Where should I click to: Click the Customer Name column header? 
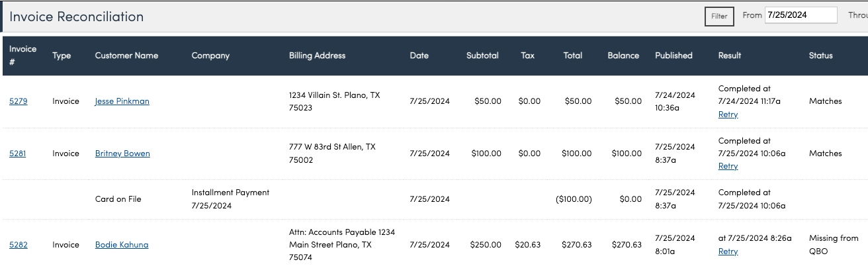126,56
